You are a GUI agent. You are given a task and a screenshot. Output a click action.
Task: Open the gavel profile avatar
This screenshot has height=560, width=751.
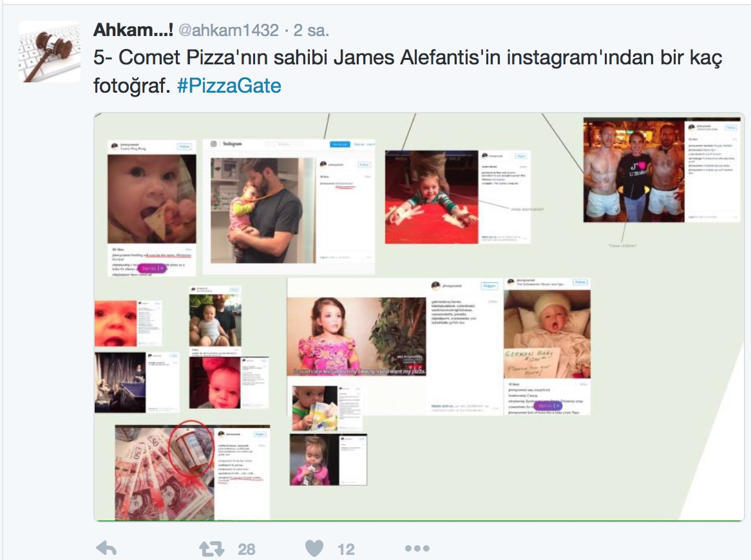click(50, 51)
